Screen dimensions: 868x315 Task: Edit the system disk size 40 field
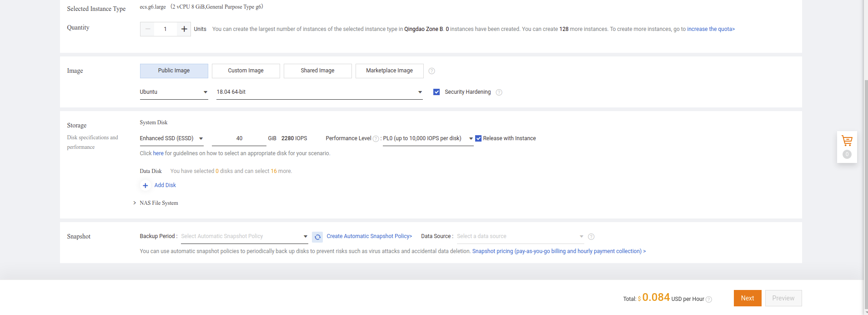239,138
